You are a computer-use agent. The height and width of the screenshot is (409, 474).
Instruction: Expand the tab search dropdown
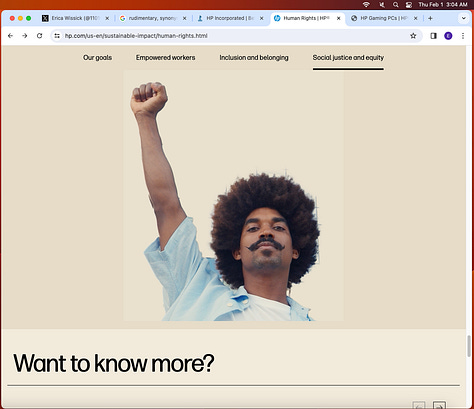point(464,18)
